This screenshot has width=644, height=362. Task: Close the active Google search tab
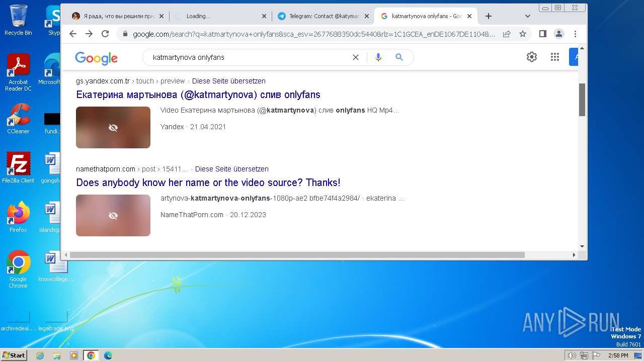[x=469, y=16]
